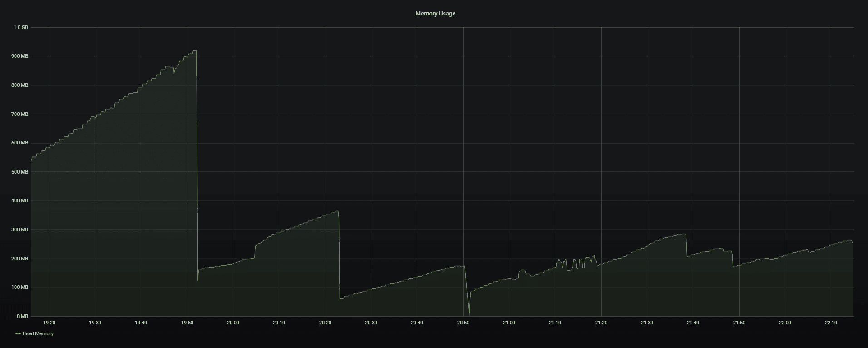Viewport: 868px width, 348px height.
Task: Toggle the Used Memory series legend label
Action: tap(38, 333)
